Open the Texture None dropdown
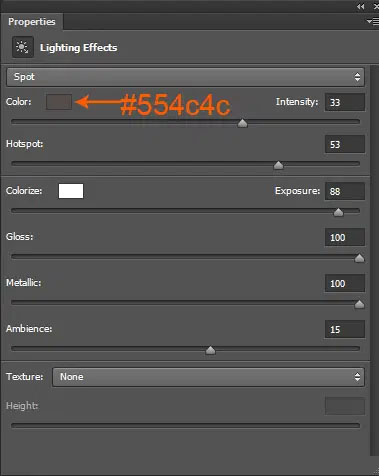 208,377
